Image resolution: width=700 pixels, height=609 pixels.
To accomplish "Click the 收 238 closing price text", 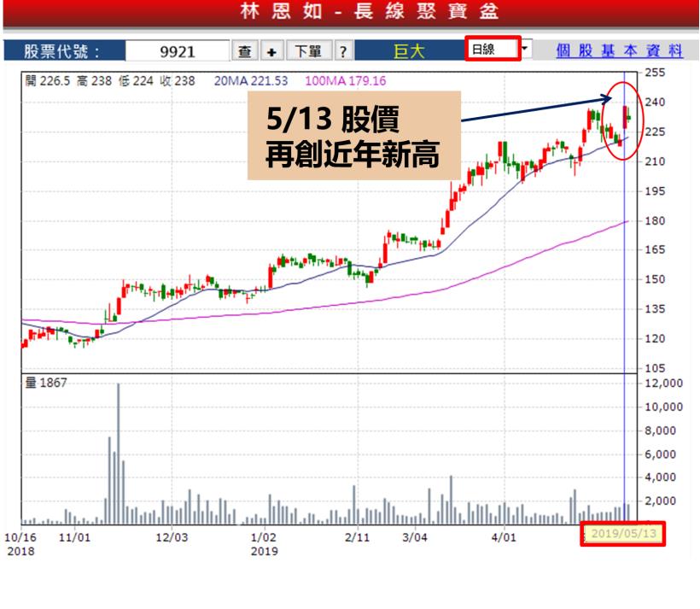I will 178,81.
